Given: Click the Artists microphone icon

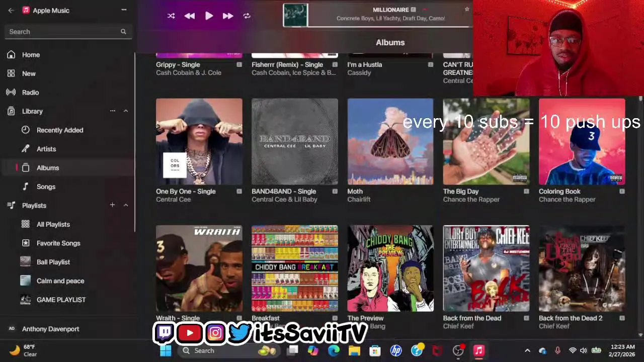Looking at the screenshot, I should pyautogui.click(x=26, y=149).
